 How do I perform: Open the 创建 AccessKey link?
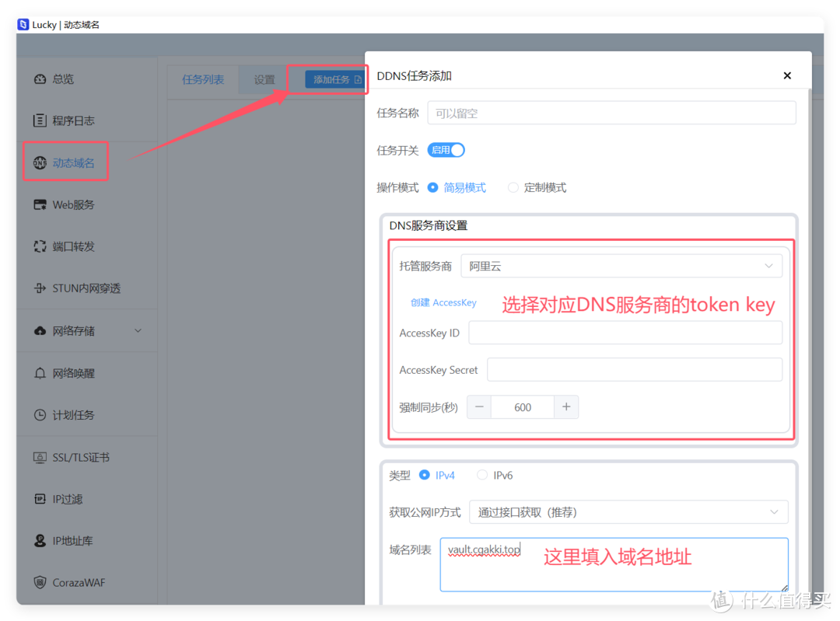tap(443, 302)
